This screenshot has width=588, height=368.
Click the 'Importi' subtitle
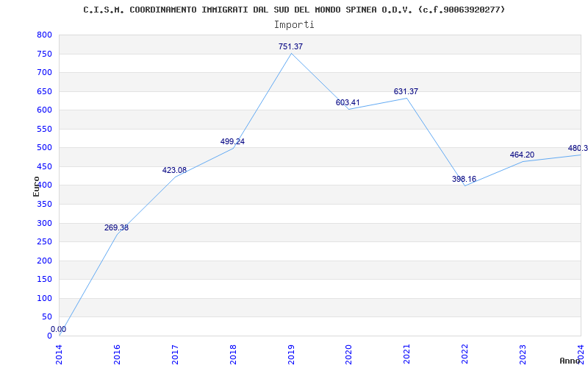tap(294, 25)
